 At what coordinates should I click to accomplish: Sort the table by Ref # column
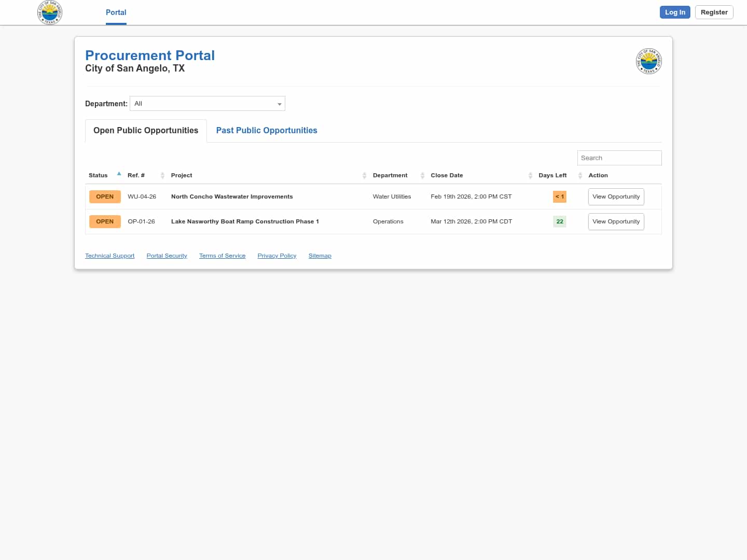coord(162,175)
